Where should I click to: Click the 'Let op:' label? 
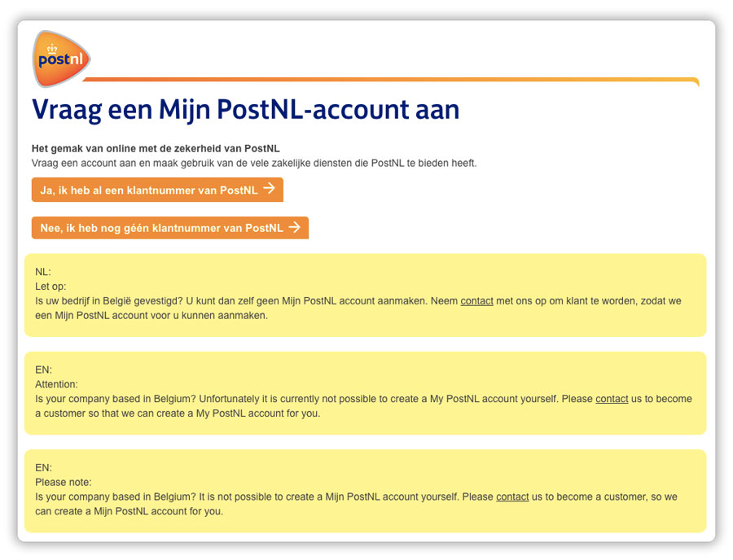(50, 287)
